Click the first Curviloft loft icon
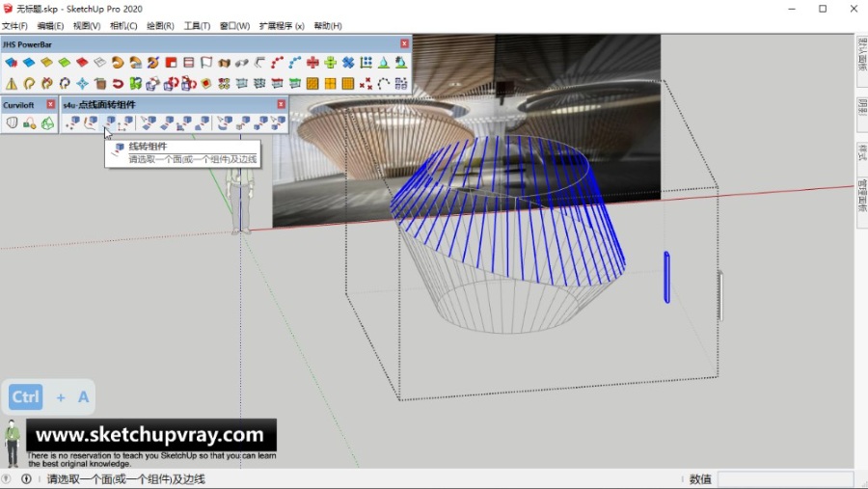Screen dimensions: 868x489 (12, 122)
